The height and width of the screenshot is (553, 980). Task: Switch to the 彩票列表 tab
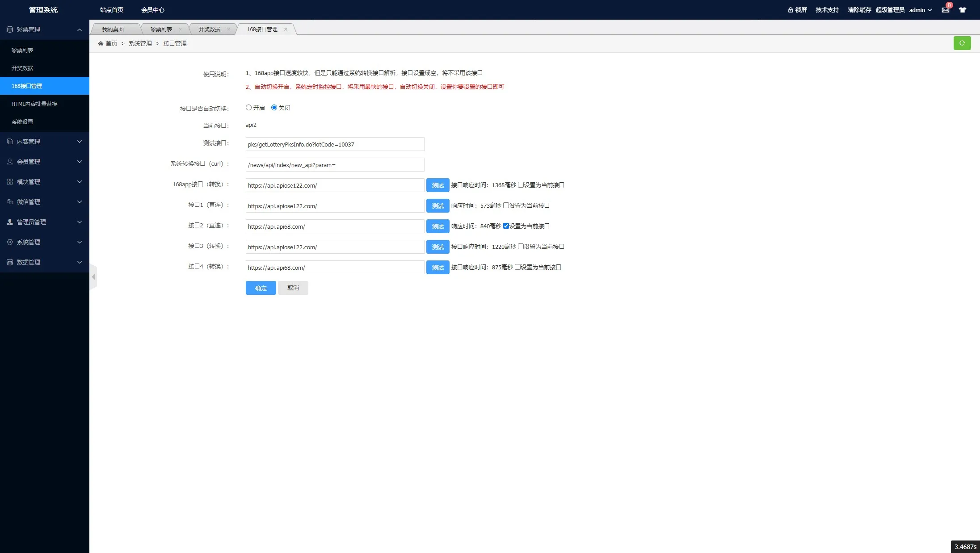[x=161, y=29]
